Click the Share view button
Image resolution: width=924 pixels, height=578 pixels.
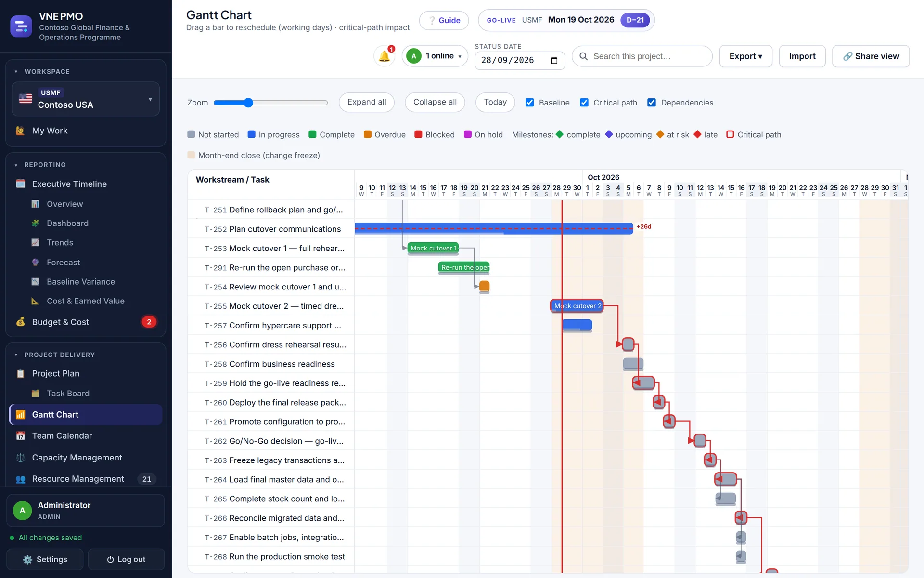click(x=871, y=56)
